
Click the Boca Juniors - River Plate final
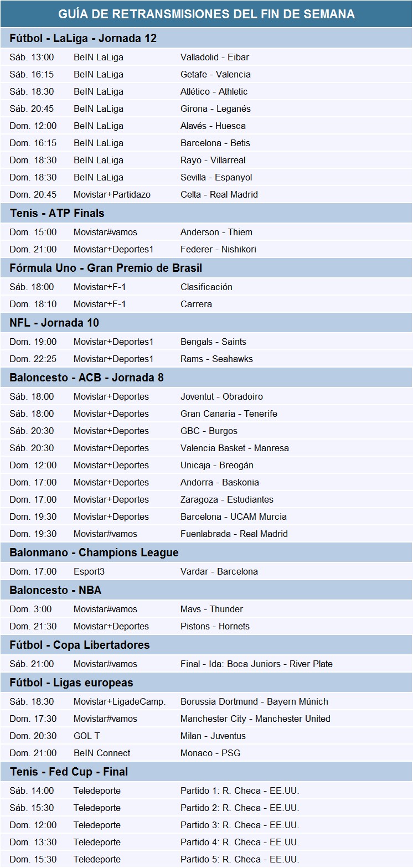click(256, 664)
